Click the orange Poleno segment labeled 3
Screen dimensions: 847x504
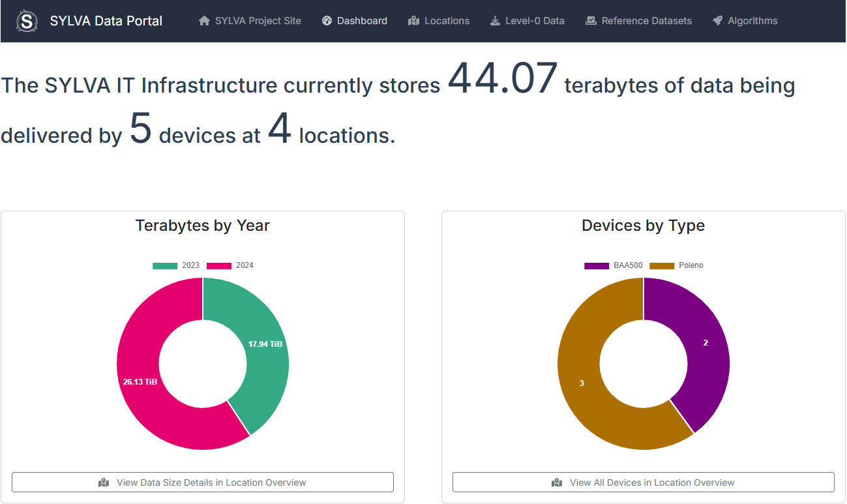[582, 383]
